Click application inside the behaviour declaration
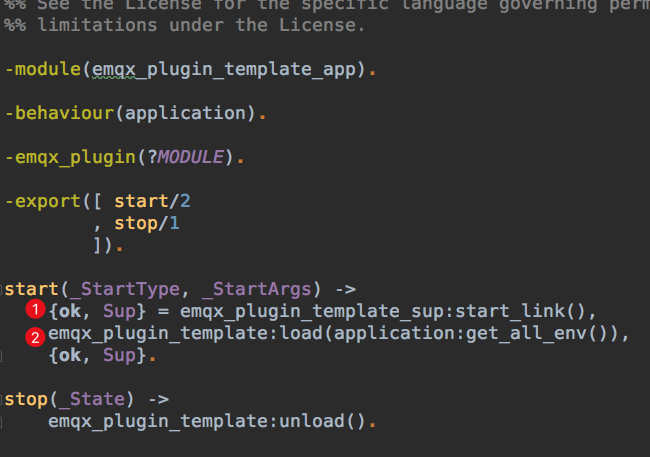 [186, 114]
